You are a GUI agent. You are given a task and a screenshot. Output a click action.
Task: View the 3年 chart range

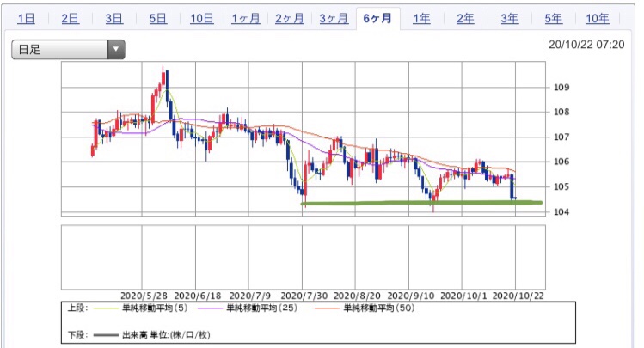[509, 18]
